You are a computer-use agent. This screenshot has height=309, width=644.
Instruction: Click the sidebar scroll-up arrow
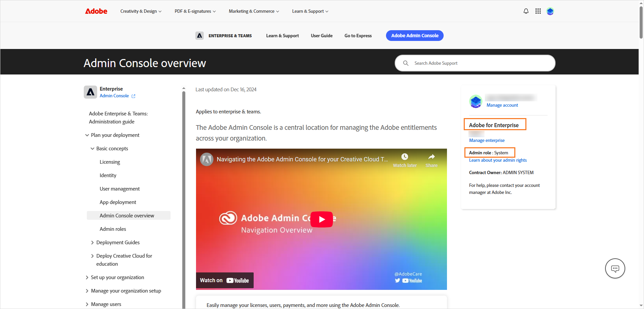[x=184, y=88]
